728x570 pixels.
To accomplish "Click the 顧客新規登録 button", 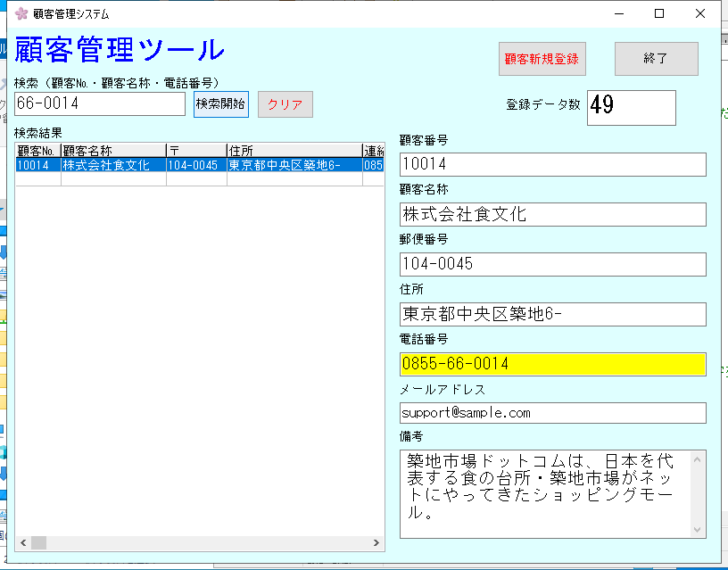I will 542,59.
